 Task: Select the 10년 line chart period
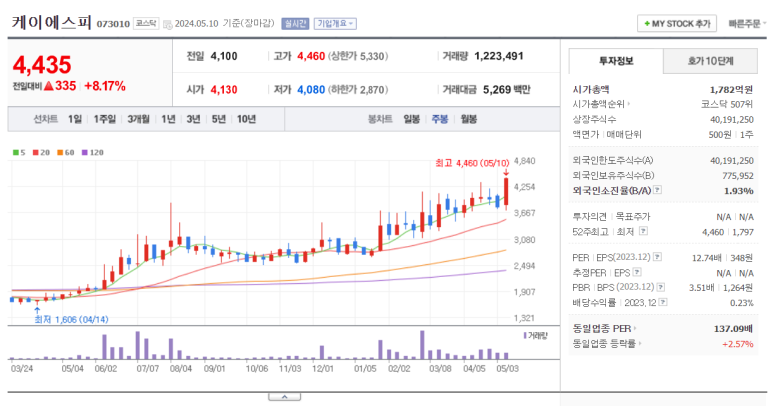coord(246,119)
